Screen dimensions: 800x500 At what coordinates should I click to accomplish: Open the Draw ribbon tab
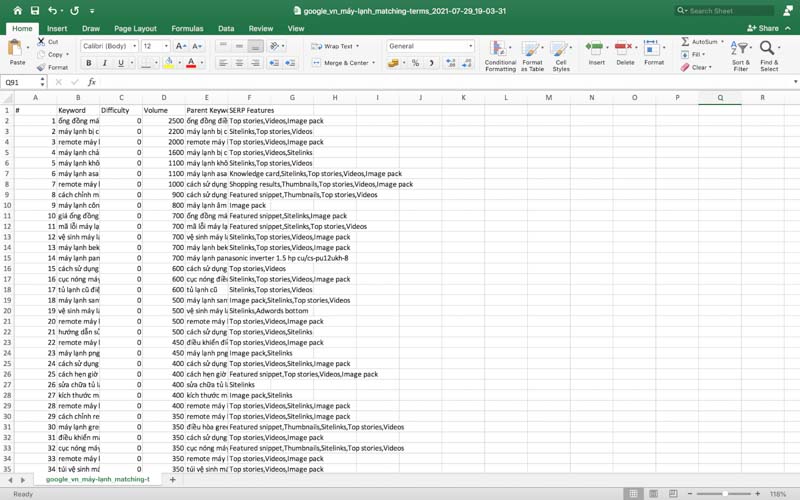tap(91, 29)
